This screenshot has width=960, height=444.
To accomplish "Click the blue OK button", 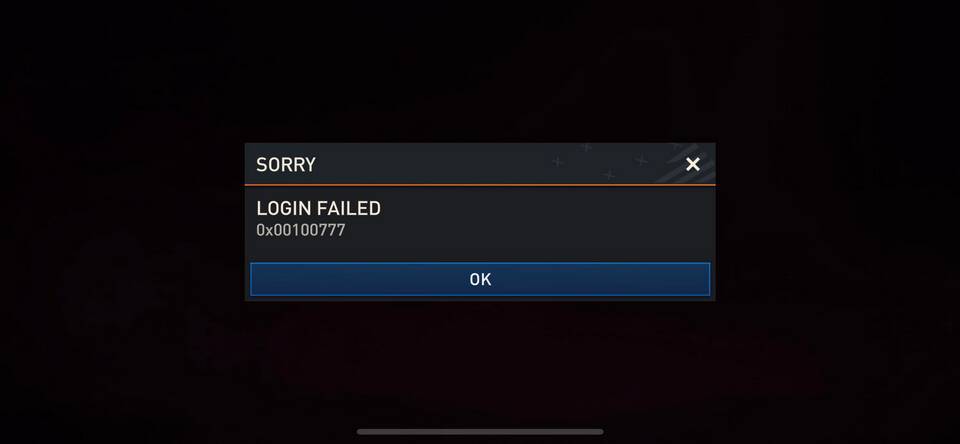I will [x=480, y=279].
